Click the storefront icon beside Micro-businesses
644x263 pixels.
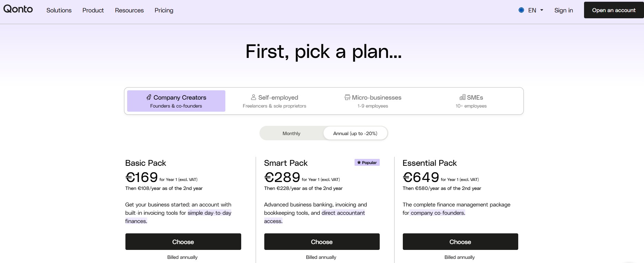(347, 98)
